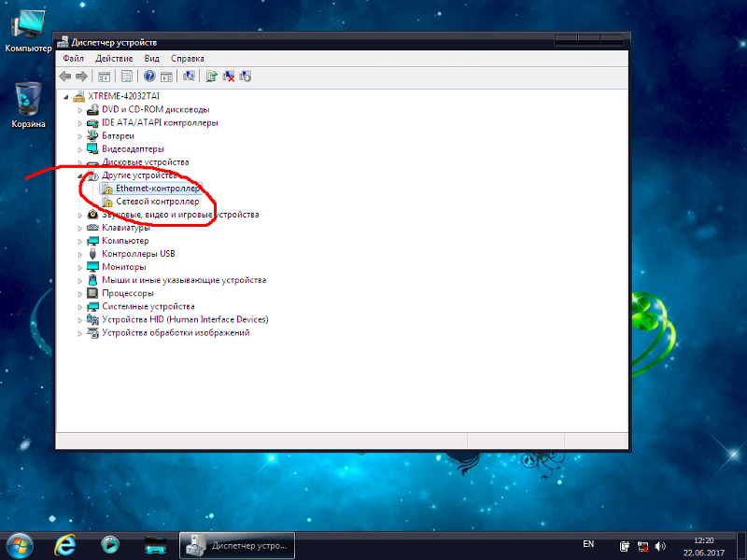The image size is (747, 560).
Task: Collapse the XTREME-42032TAI root node arrow
Action: tap(66, 97)
